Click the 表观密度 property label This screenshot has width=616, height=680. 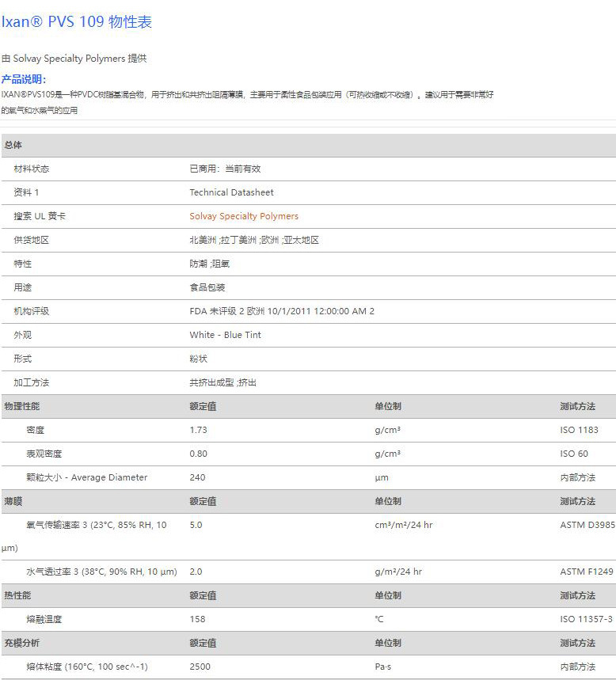44,454
